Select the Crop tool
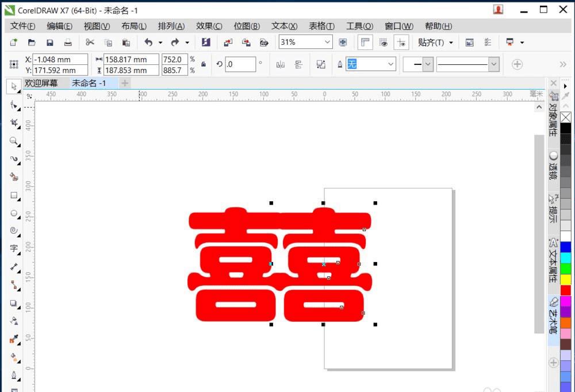Screen dimensions: 575x392 [14, 123]
